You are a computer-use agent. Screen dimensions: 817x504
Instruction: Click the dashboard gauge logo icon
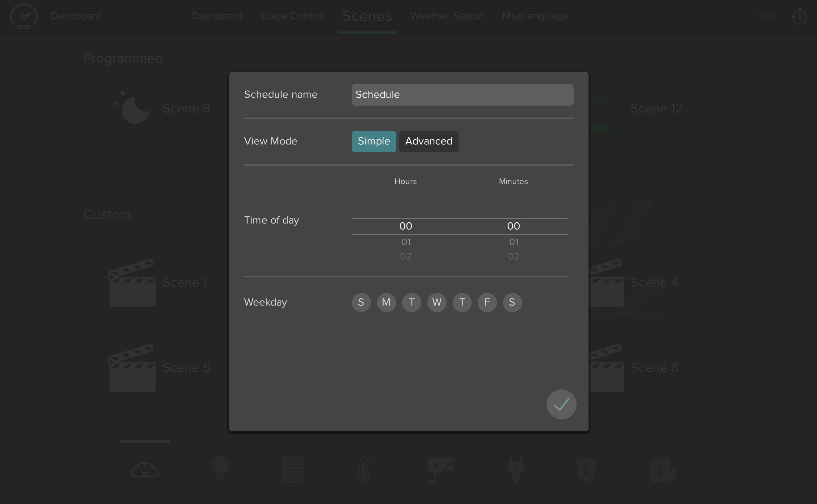point(24,16)
